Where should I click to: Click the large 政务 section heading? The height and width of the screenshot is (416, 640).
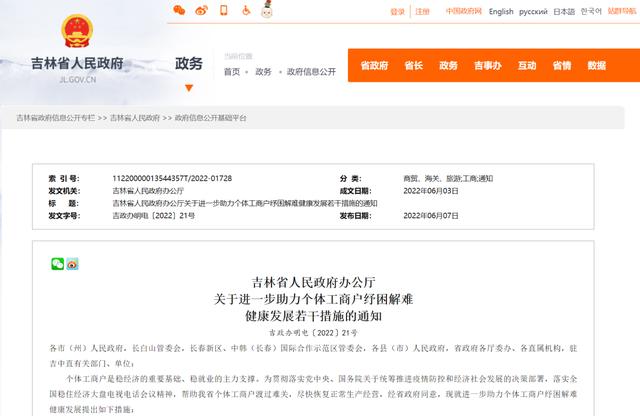pos(189,64)
